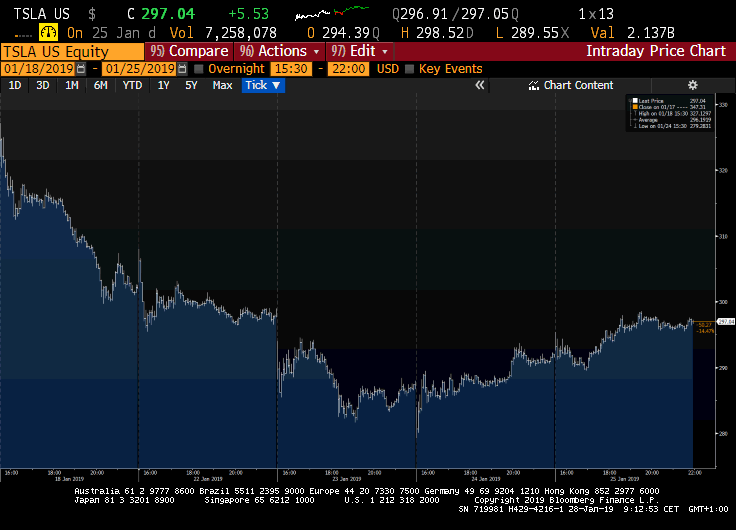This screenshot has width=736, height=530.
Task: Click the intraday sparkline mini chart
Action: [x=331, y=13]
